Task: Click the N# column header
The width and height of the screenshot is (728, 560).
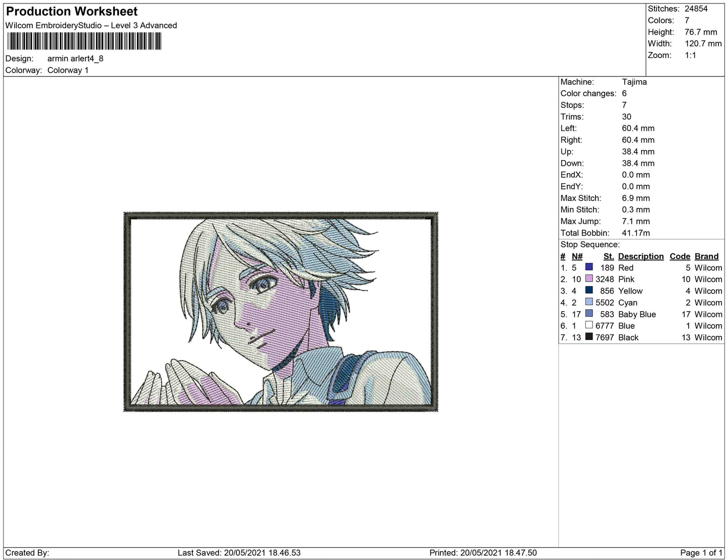Action: [577, 256]
